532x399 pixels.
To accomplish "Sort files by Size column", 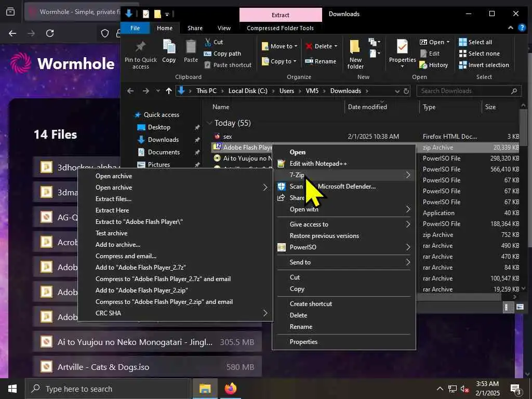I will 490,107.
